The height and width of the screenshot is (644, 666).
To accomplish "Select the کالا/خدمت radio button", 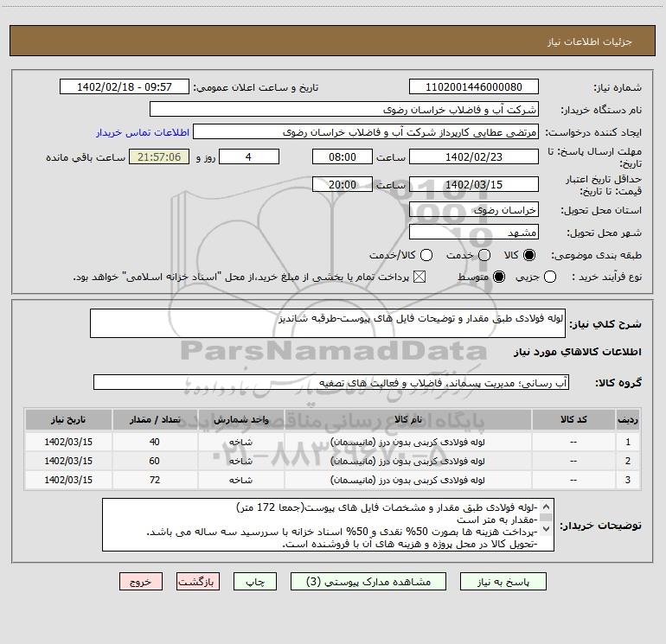I will pyautogui.click(x=426, y=255).
